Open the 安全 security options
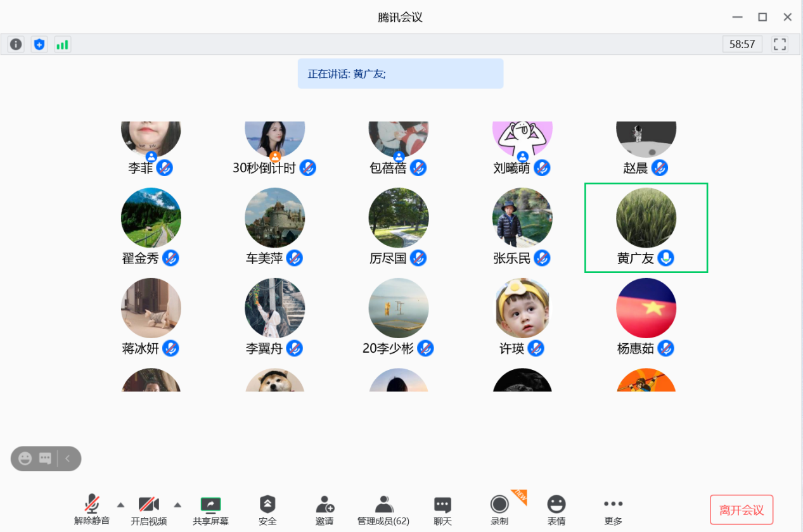The height and width of the screenshot is (532, 803). click(x=267, y=510)
